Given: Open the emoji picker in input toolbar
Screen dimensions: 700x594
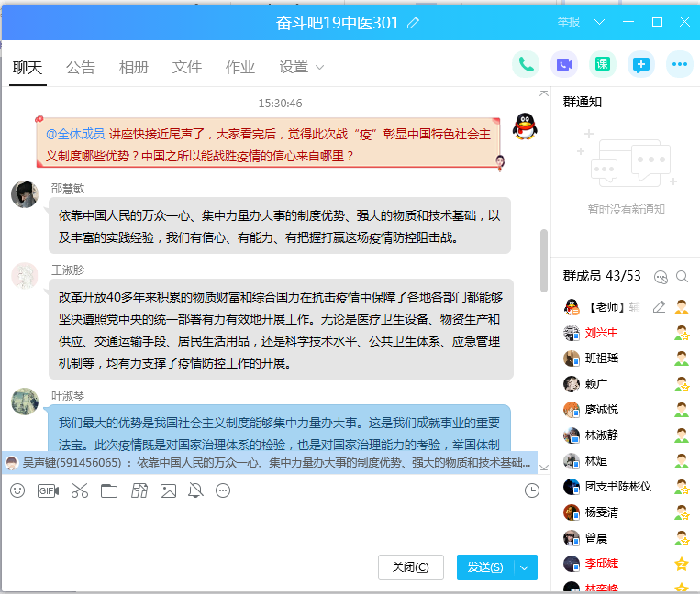Looking at the screenshot, I should pos(17,490).
